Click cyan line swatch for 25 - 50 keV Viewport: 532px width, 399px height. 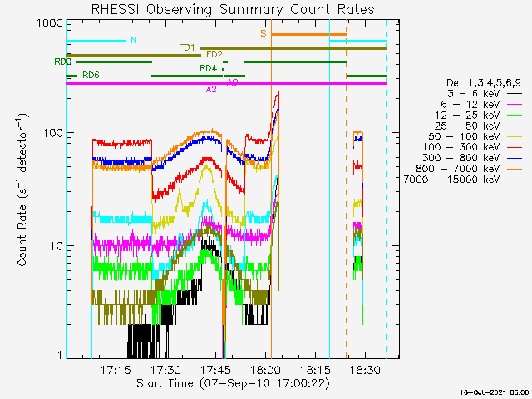point(515,126)
